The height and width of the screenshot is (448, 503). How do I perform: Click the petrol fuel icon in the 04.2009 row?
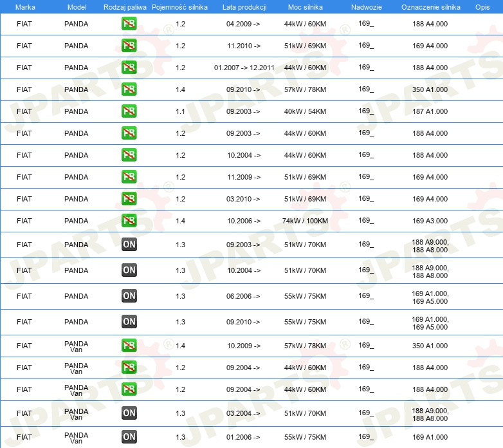(x=129, y=24)
